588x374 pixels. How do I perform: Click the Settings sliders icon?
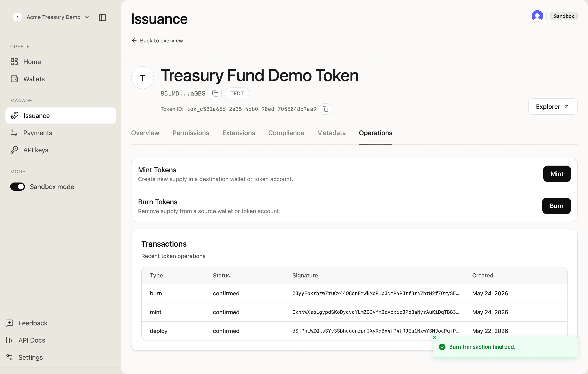9,357
